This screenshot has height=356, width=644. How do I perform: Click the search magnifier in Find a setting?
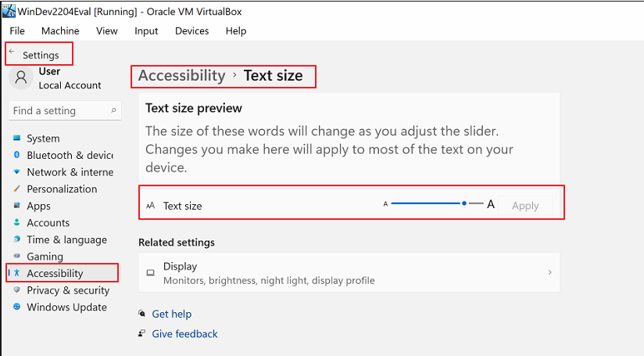click(x=114, y=111)
